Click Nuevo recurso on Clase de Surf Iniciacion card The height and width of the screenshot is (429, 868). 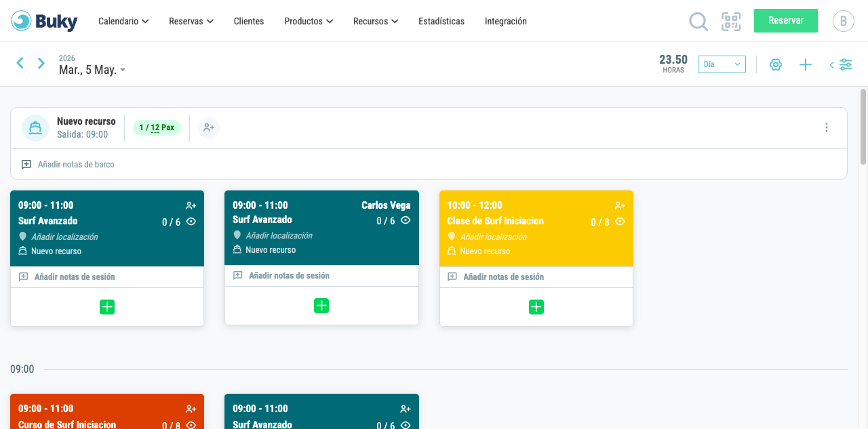click(485, 251)
